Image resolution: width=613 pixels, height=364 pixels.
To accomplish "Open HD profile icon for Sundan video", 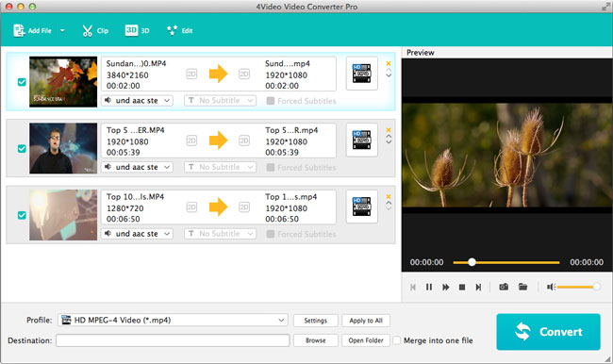I will pyautogui.click(x=361, y=74).
